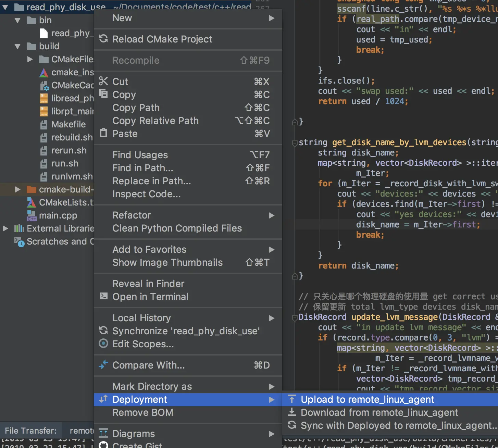Screen dimensions: 498x448
Task: Click the Reload CMake Project refresh icon
Action: (x=103, y=39)
